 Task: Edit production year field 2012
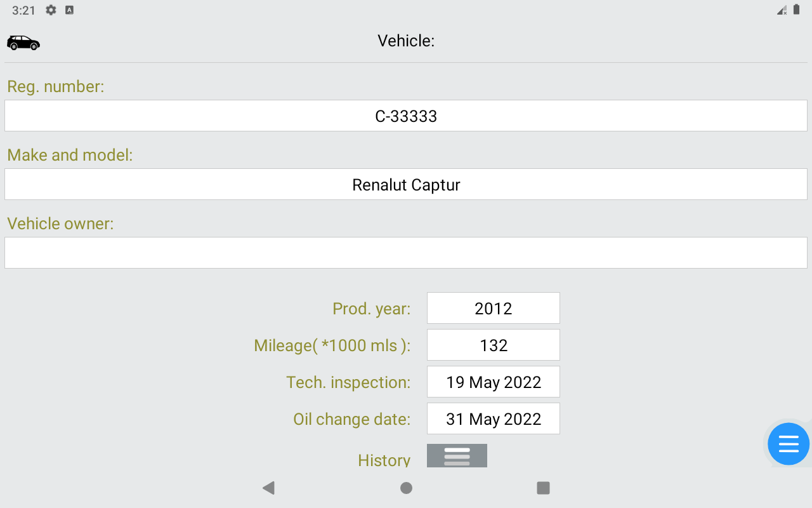(494, 308)
